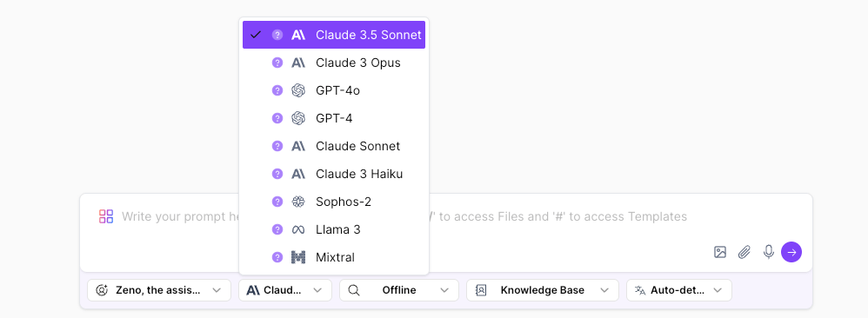Viewport: 868px width, 318px height.
Task: Expand the Zeno, the assistant dropdown
Action: click(159, 290)
